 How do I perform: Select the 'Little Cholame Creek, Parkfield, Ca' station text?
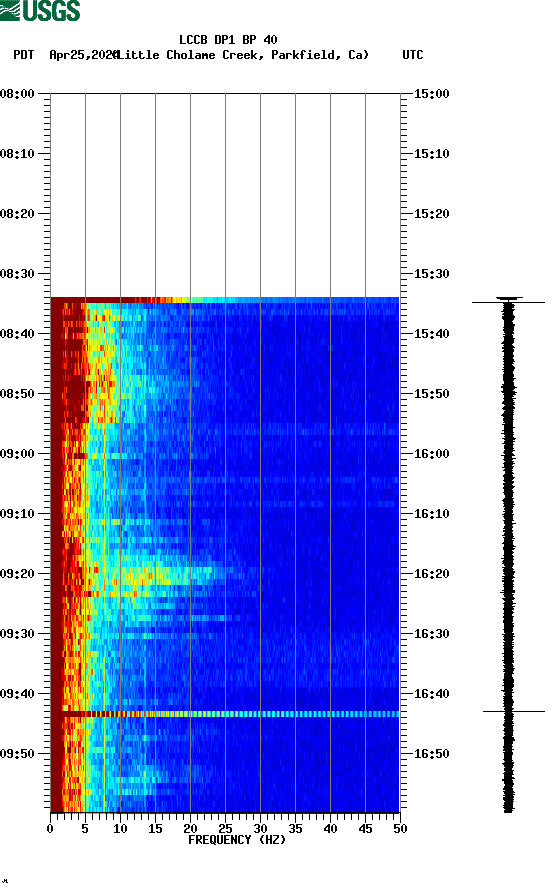(x=242, y=55)
